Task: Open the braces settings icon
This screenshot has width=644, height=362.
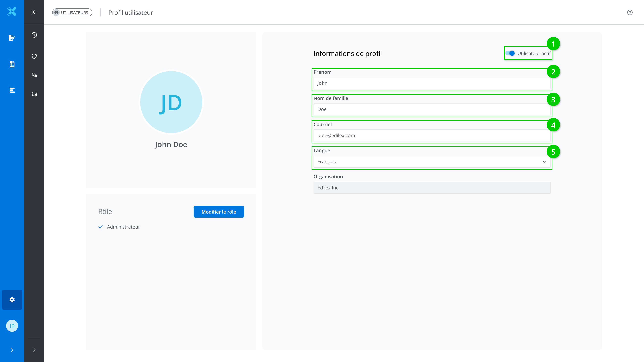Action: (x=34, y=94)
